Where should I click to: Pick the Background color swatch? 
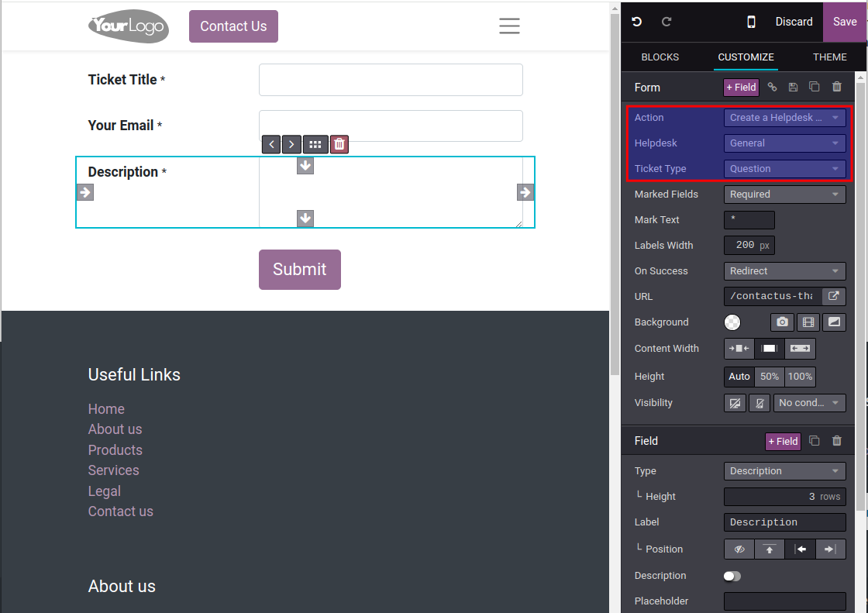click(732, 322)
